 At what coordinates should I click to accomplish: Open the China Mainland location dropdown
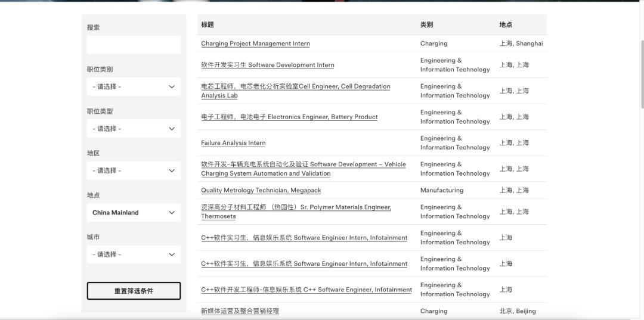(134, 213)
